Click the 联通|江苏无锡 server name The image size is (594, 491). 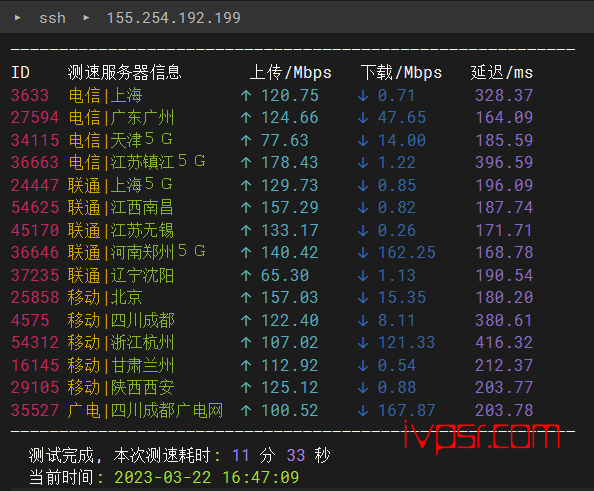point(121,230)
